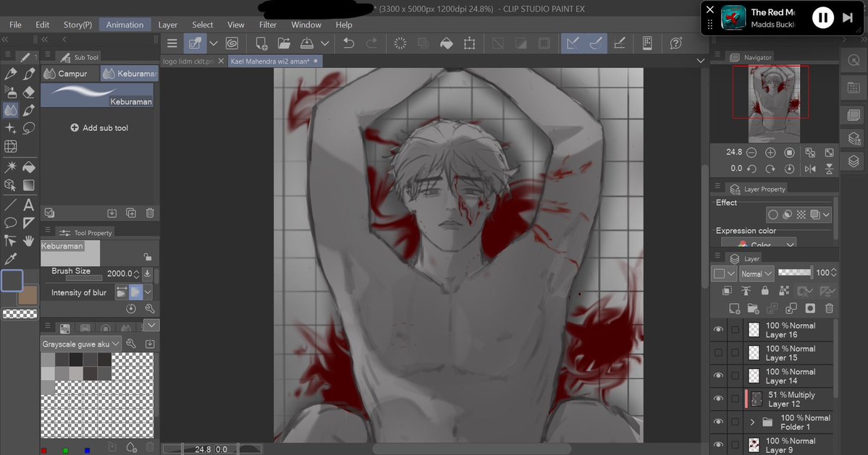868x455 pixels.
Task: Toggle snap to ruler in command bar
Action: (x=573, y=43)
